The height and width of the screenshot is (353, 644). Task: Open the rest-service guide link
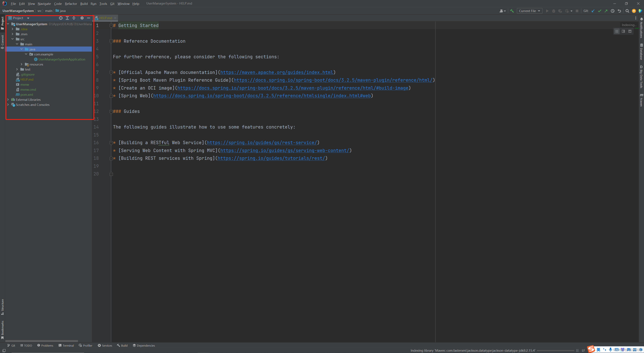(262, 143)
